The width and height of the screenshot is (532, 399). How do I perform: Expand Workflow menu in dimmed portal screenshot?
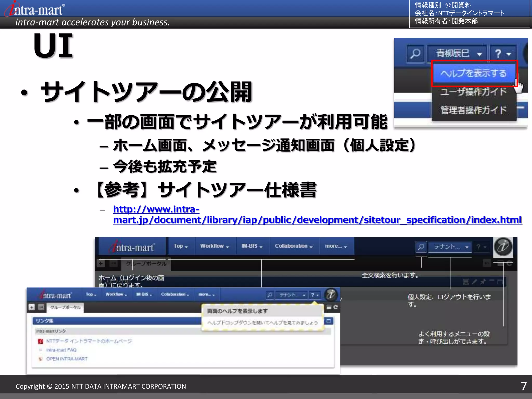[215, 246]
